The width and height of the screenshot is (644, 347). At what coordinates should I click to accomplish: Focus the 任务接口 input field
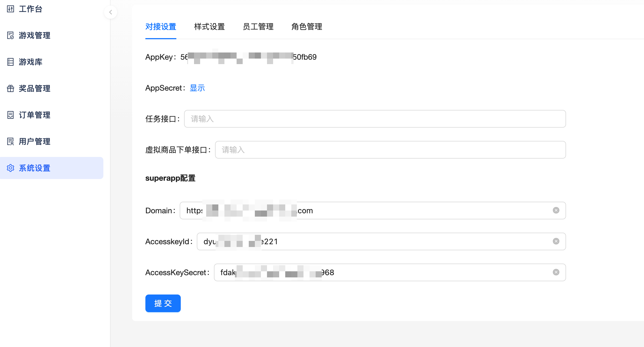(x=375, y=119)
